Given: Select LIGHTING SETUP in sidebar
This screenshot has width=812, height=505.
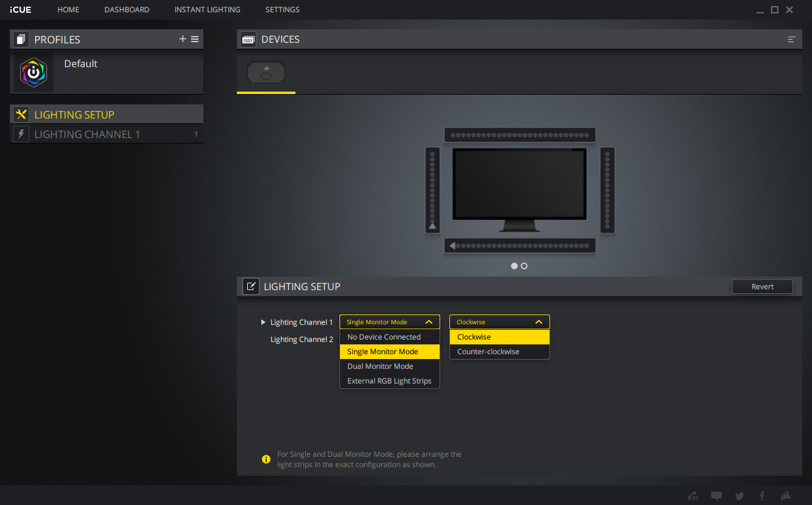Looking at the screenshot, I should coord(107,114).
